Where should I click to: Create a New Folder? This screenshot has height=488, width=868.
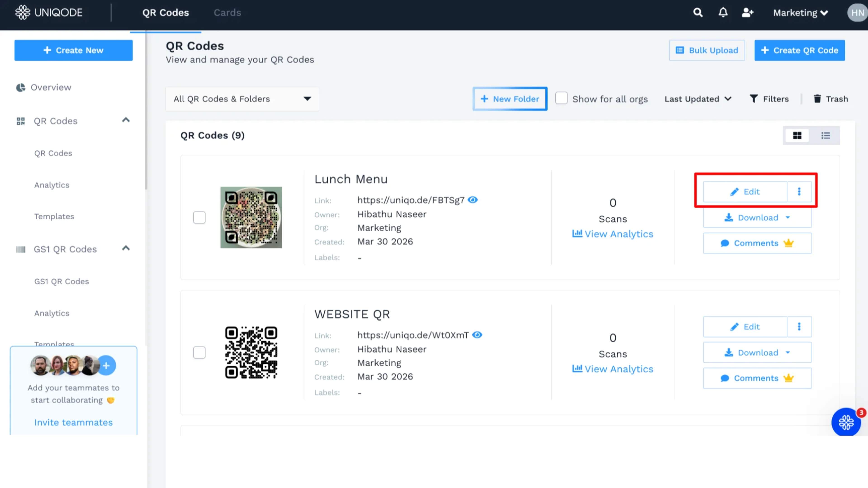pyautogui.click(x=510, y=99)
